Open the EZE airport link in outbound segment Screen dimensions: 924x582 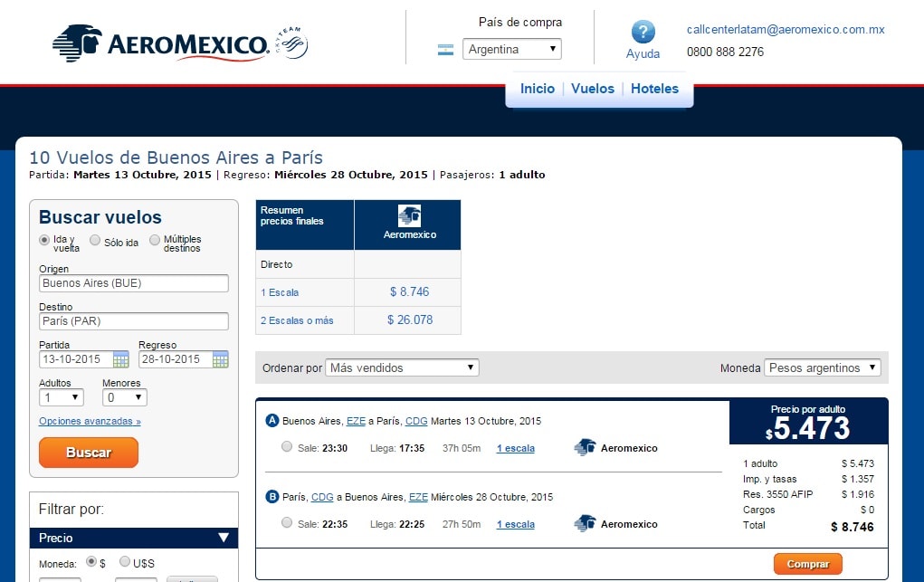356,421
